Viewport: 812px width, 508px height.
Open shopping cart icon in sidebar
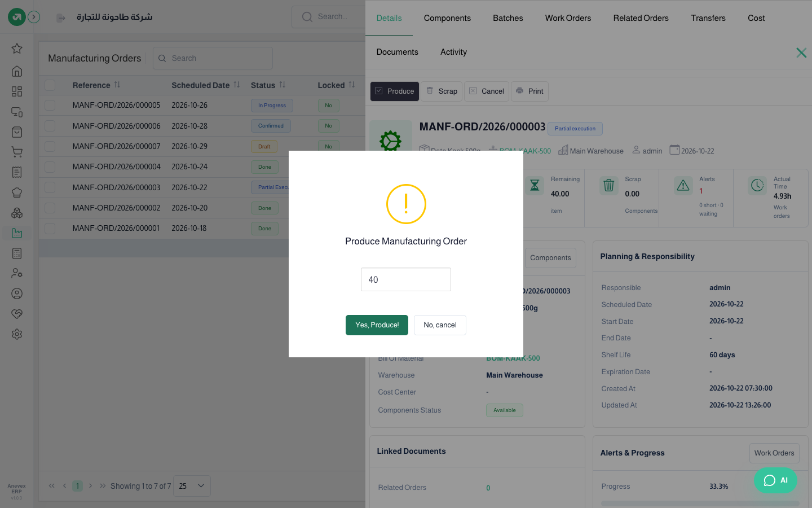point(17,152)
